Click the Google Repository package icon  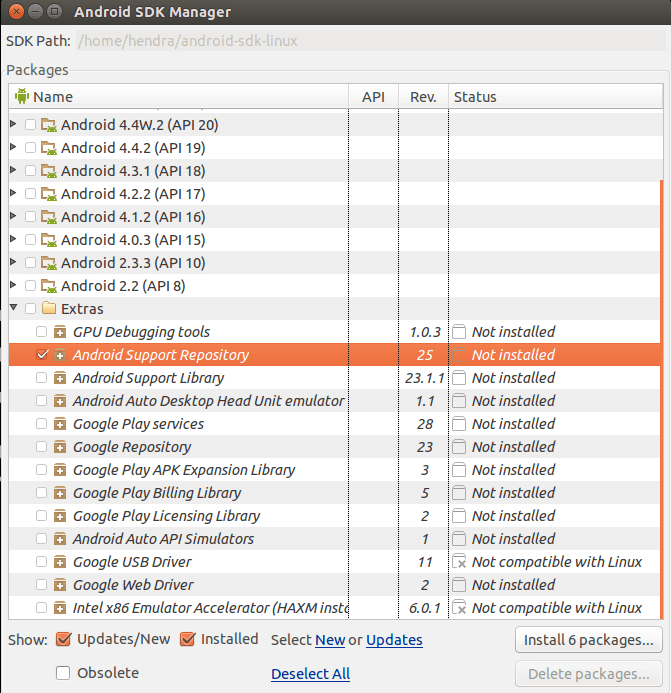(60, 447)
